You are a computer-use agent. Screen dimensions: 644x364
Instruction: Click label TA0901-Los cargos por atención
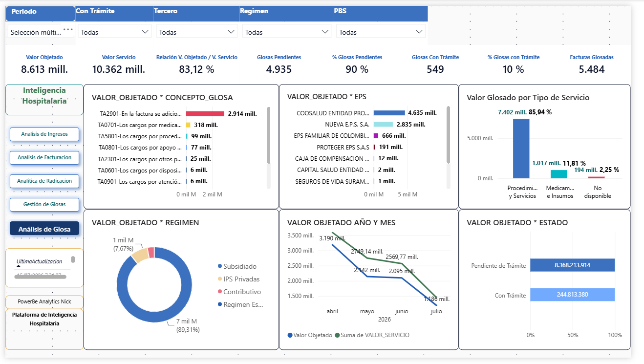[140, 181]
